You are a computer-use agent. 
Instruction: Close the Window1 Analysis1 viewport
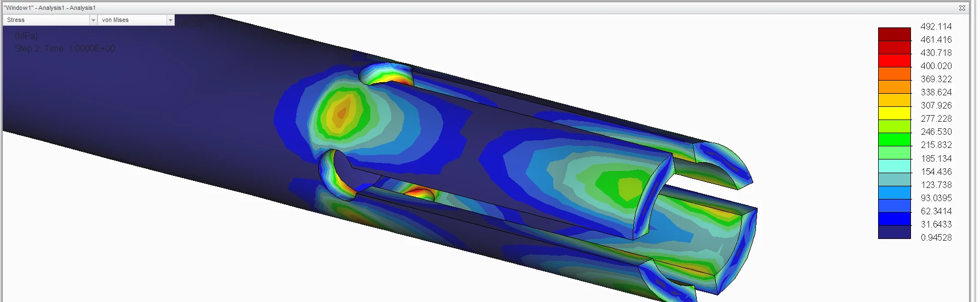tap(962, 8)
